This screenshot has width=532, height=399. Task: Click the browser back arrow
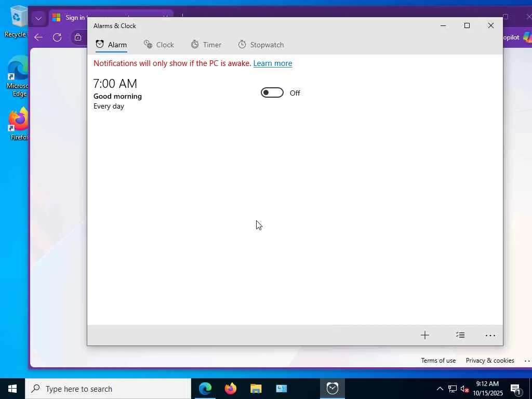coord(38,37)
